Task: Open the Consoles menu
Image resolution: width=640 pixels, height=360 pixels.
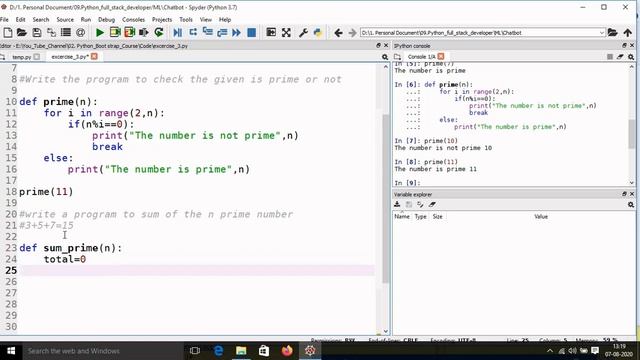Action: pos(133,20)
